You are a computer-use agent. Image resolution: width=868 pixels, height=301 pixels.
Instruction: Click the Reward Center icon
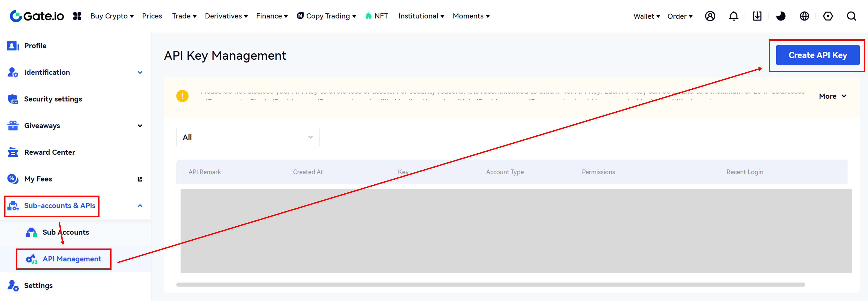13,152
